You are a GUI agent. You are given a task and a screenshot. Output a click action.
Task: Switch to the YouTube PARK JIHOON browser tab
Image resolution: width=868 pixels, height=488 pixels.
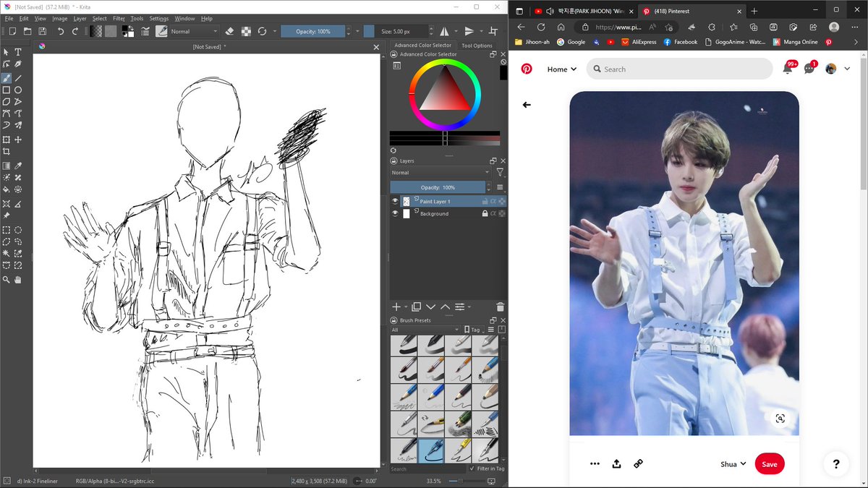[x=583, y=11]
